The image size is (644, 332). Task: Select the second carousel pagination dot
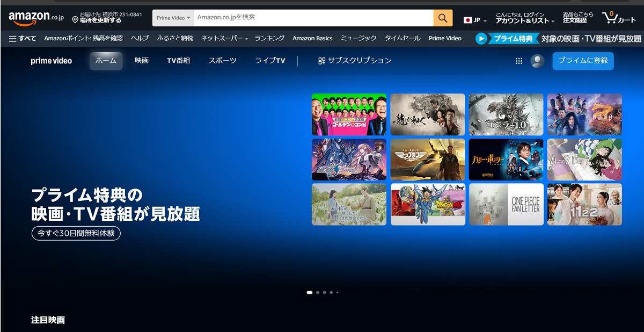click(x=318, y=292)
